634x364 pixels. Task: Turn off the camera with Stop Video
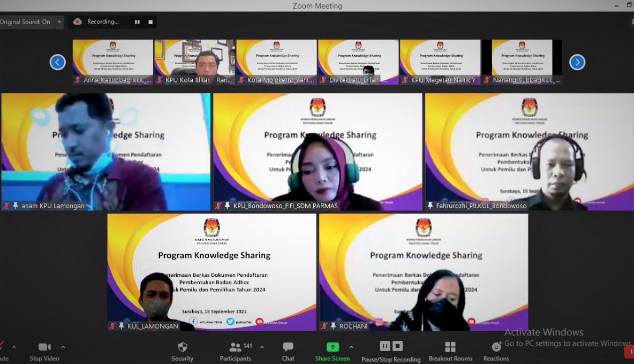point(44,351)
